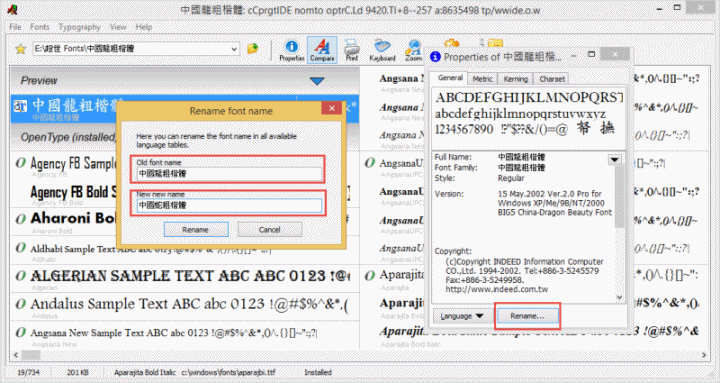Open the Fonts menu
This screenshot has width=720, height=383.
(39, 27)
